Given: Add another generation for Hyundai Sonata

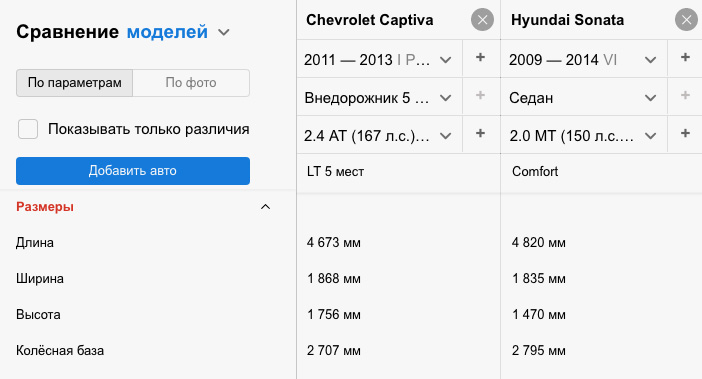Looking at the screenshot, I should (x=685, y=58).
